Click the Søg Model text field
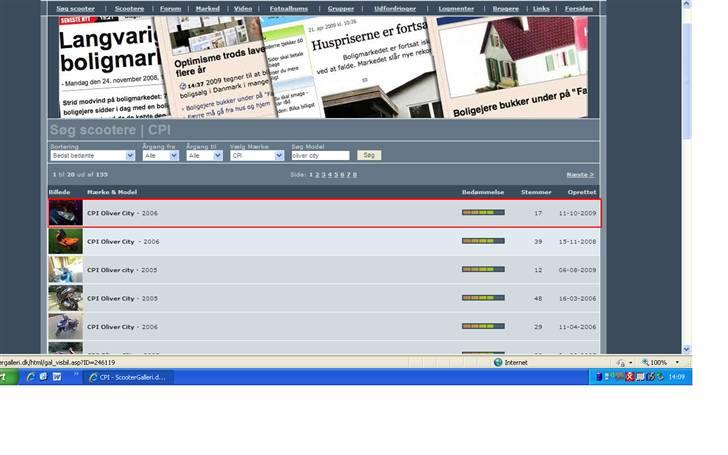This screenshot has width=728, height=455. [x=320, y=156]
